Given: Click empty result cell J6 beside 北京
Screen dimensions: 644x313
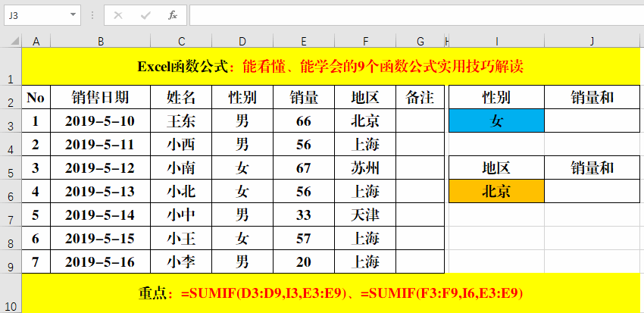Looking at the screenshot, I should [x=592, y=191].
